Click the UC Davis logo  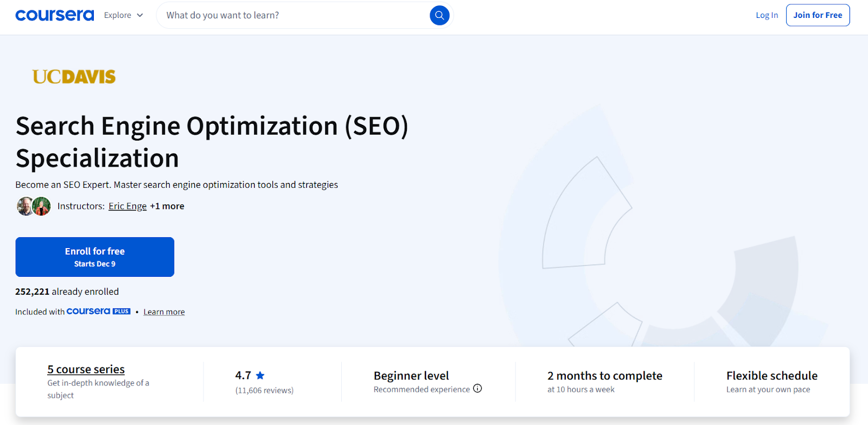(x=74, y=77)
